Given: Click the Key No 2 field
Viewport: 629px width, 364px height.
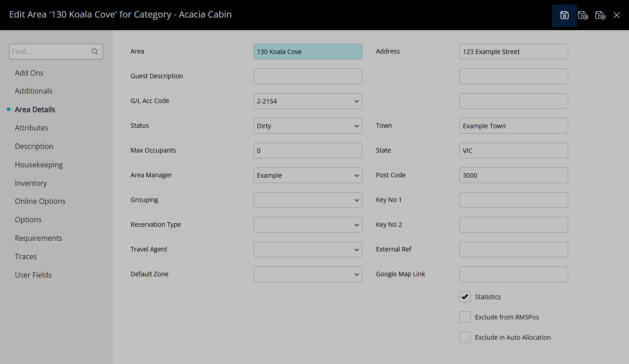Looking at the screenshot, I should (x=514, y=225).
